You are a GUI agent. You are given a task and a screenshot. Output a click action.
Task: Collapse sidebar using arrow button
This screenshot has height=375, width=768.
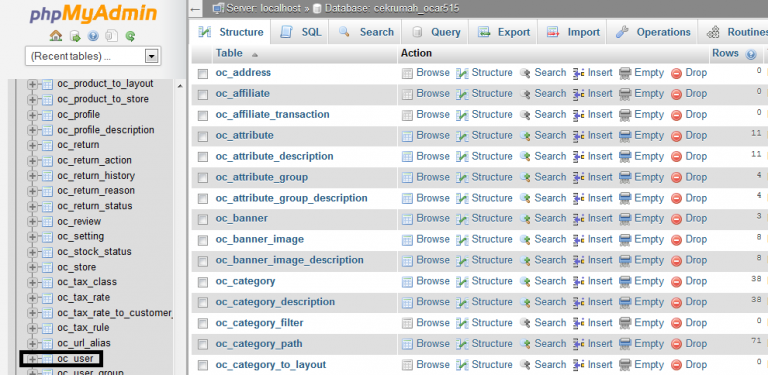click(195, 9)
